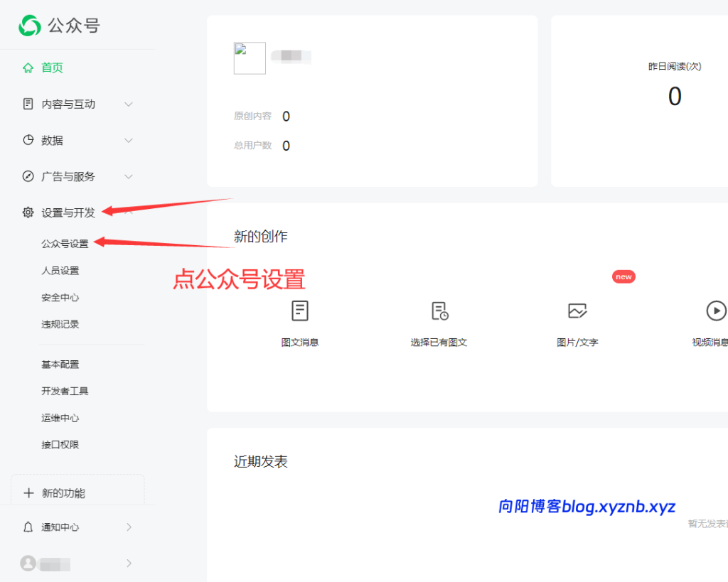Click the account avatar at sidebar bottom
This screenshot has width=728, height=582.
tap(27, 563)
